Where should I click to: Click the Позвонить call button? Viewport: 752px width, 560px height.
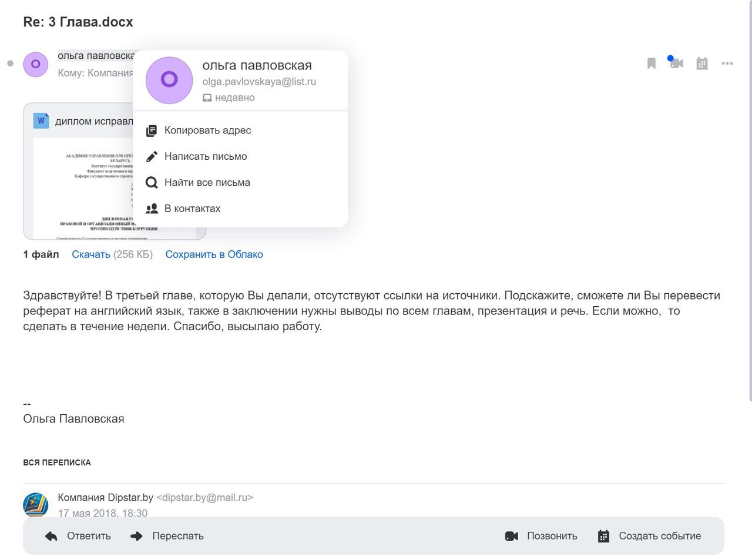click(541, 536)
